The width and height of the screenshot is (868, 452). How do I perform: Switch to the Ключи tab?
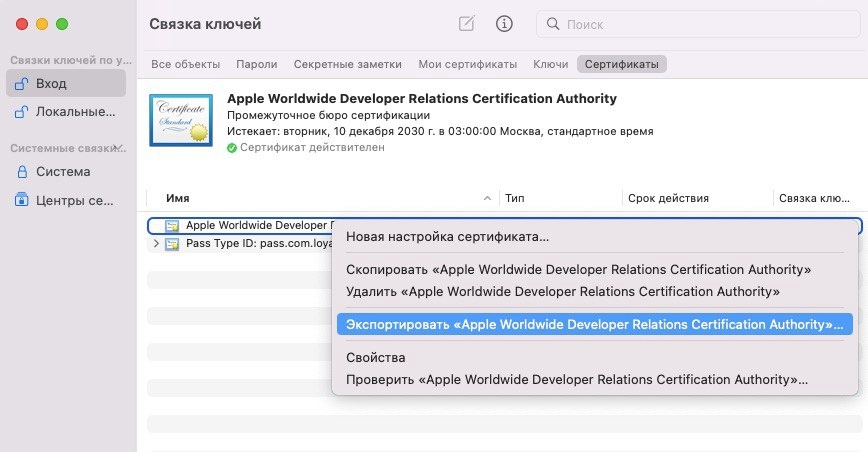coord(550,64)
